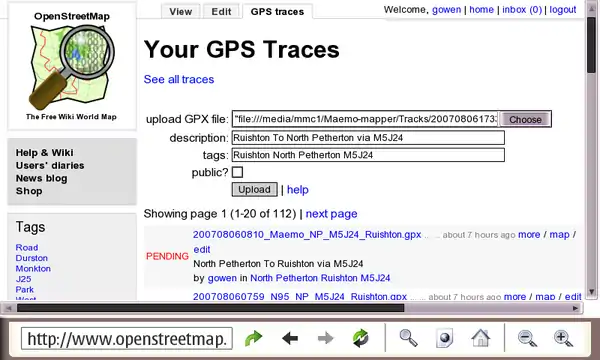Click the green go arrow icon
This screenshot has width=600, height=360.
pos(253,338)
